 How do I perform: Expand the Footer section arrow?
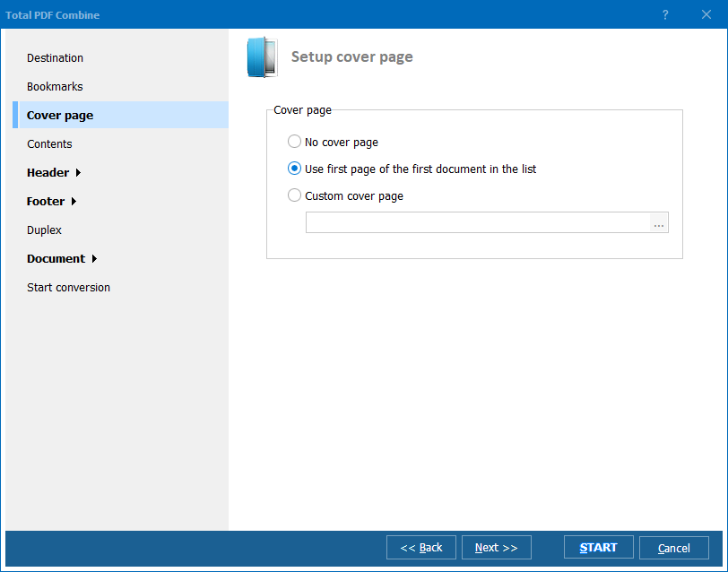tap(74, 202)
